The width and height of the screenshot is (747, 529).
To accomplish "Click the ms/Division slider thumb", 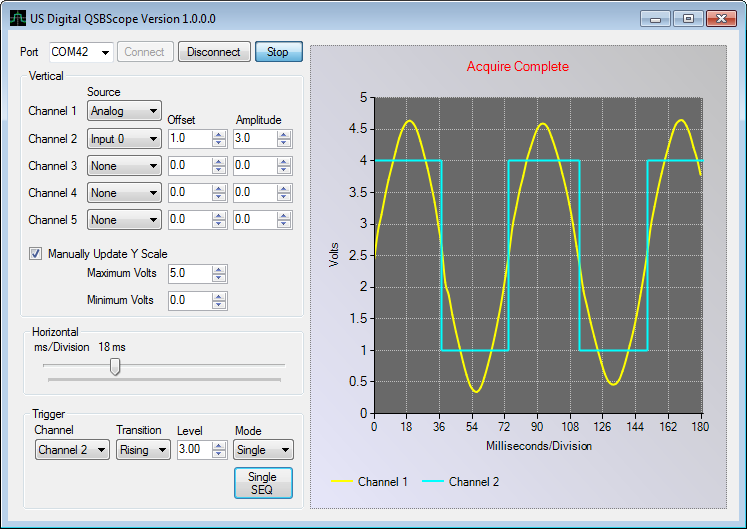I will [x=115, y=366].
